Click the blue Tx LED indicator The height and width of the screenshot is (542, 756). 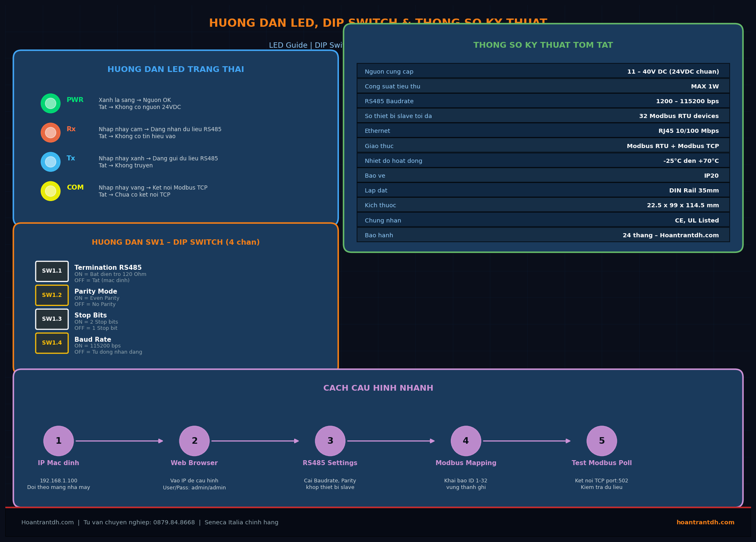pos(51,162)
